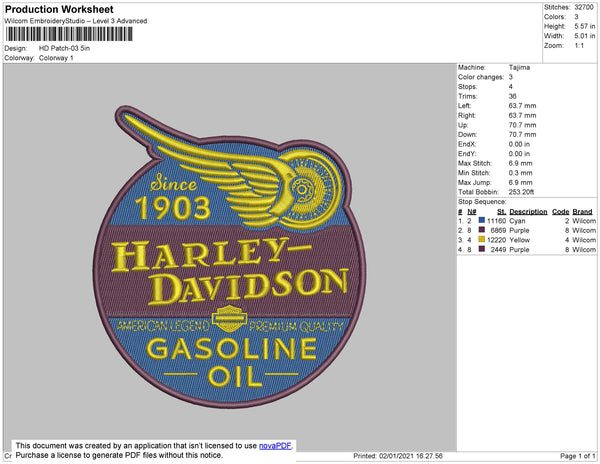This screenshot has width=600, height=464.
Task: Click the Yellow color swatch in stop sequence
Action: coord(482,239)
